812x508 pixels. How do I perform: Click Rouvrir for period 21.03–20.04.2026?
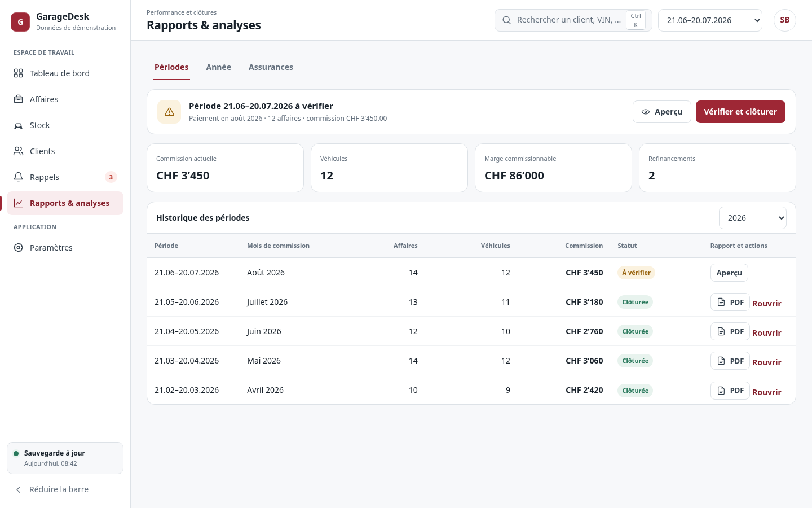767,362
